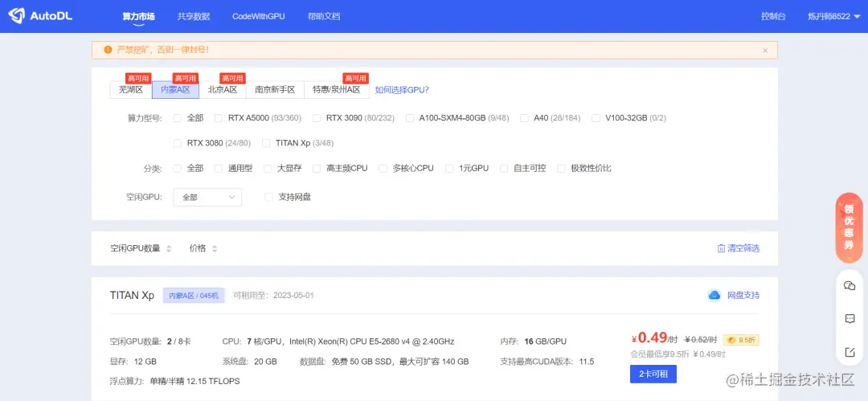Check the 自主可控 checkbox
The image size is (868, 401).
[504, 169]
